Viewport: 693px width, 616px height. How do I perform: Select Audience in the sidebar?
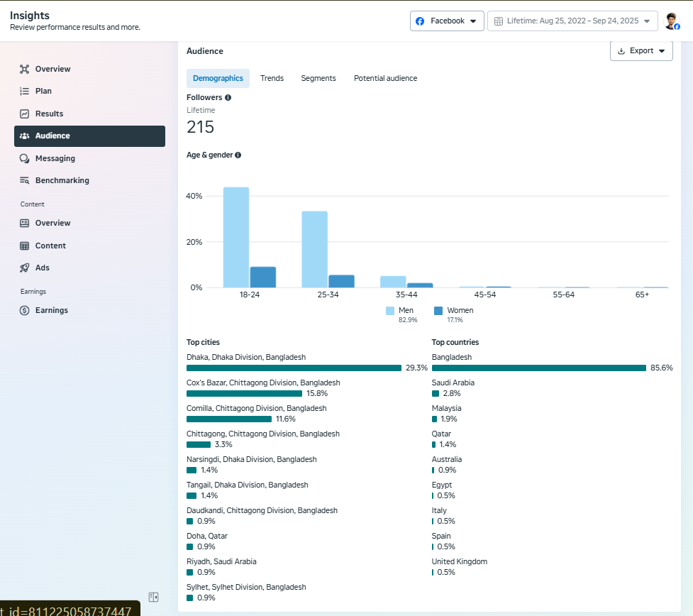point(89,136)
